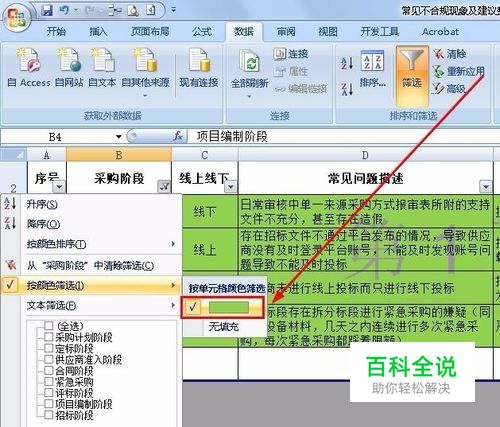
Task: Click cell containing 线上
Action: click(x=205, y=250)
